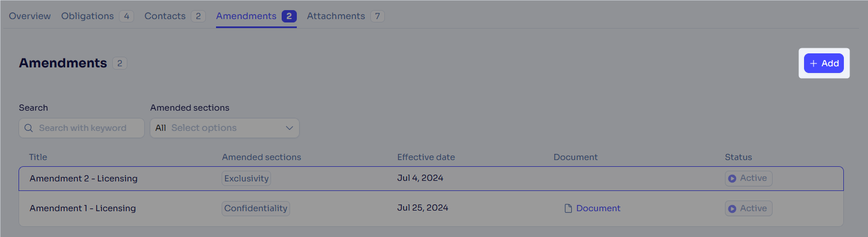Sort by the Effective date column header

tap(426, 157)
